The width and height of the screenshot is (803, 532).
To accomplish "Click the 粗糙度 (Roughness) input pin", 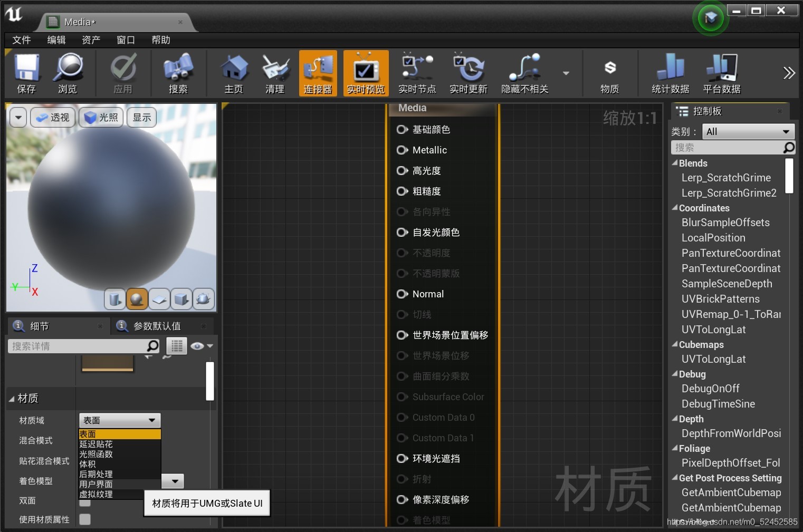I will point(402,191).
